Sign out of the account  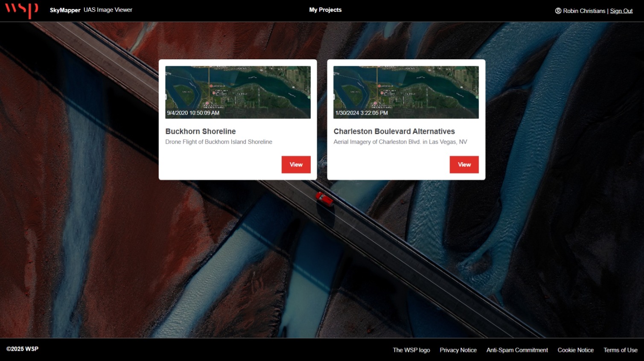click(x=621, y=11)
